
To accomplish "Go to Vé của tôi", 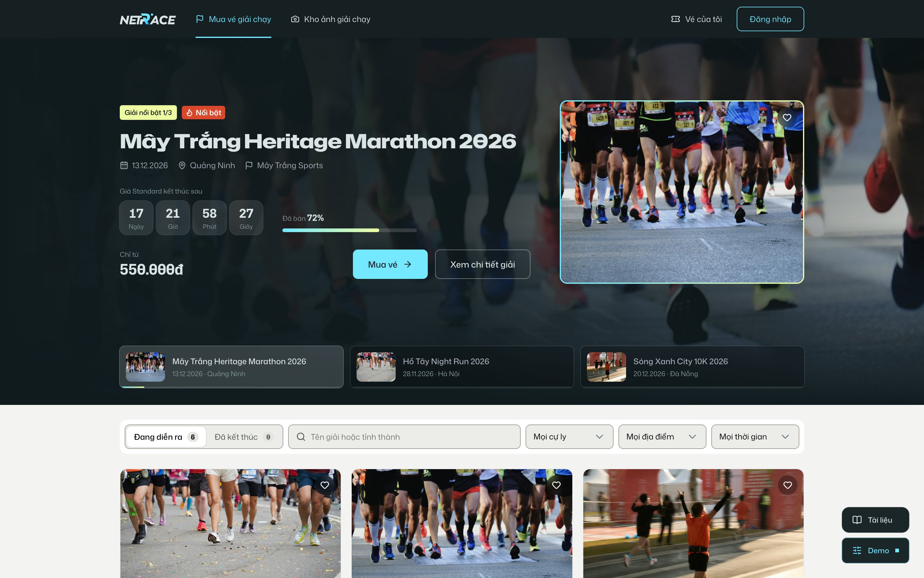I will pos(696,19).
